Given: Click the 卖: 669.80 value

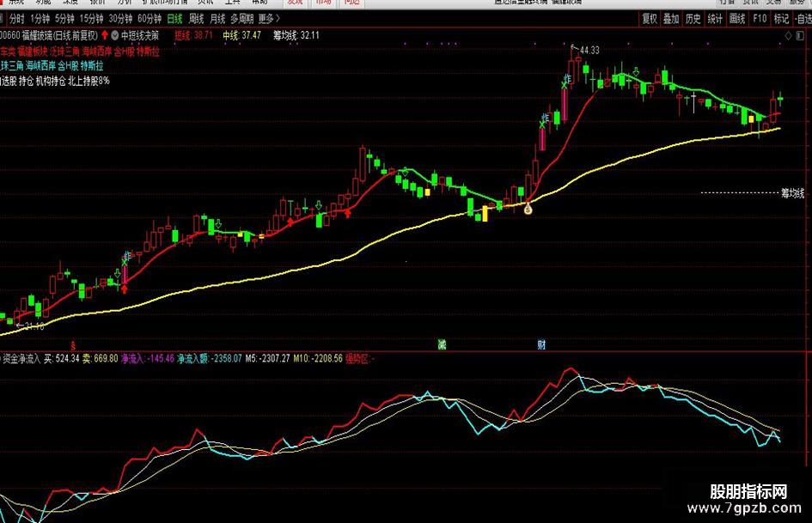Looking at the screenshot, I should coord(101,358).
